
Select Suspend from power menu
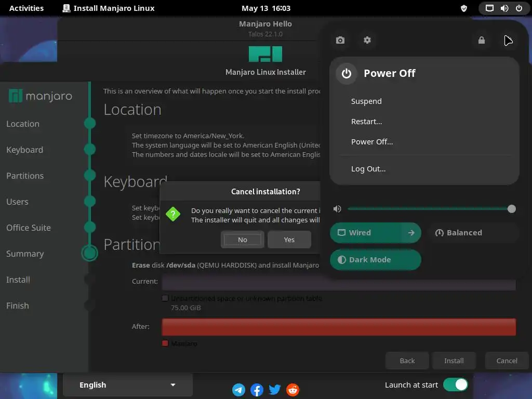[x=366, y=101]
